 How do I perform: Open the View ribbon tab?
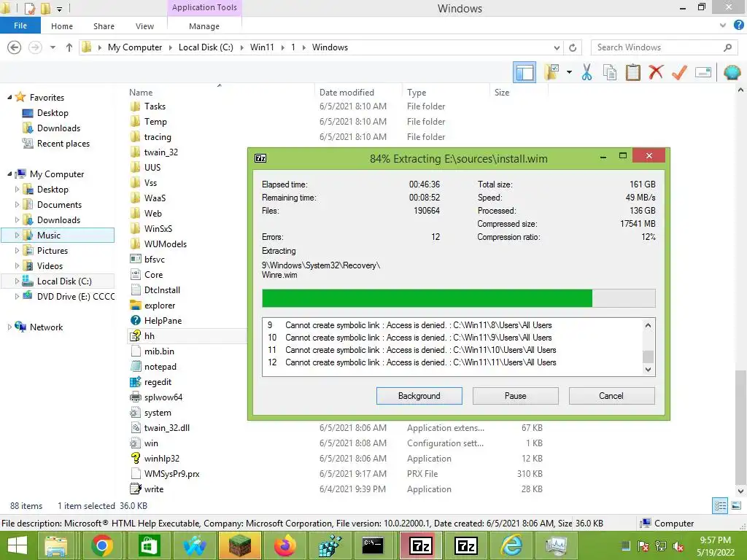pyautogui.click(x=144, y=26)
